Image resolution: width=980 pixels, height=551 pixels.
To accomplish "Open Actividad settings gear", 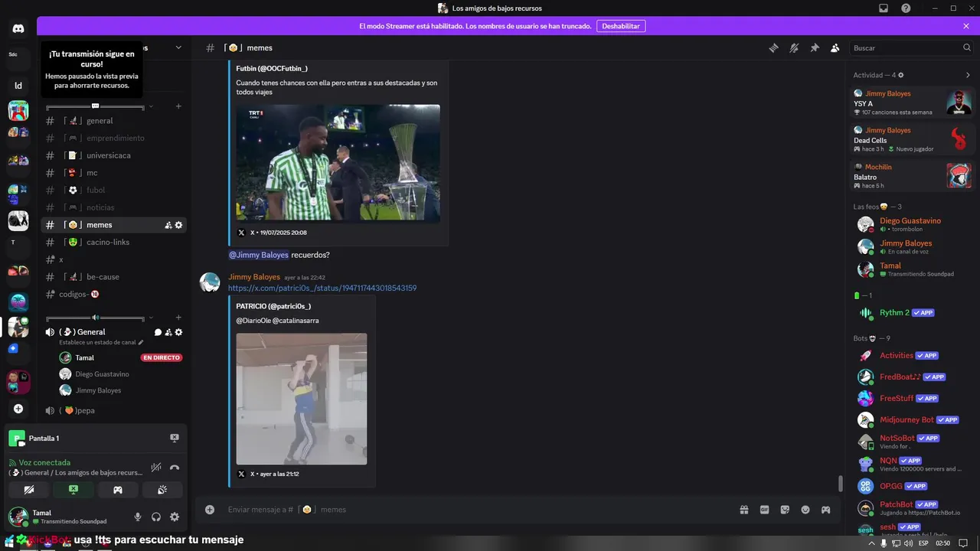I will [901, 75].
